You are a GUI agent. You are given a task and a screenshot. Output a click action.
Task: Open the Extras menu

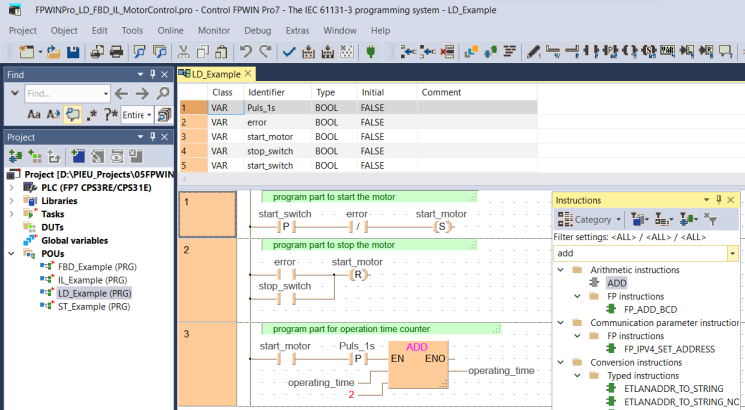point(297,30)
